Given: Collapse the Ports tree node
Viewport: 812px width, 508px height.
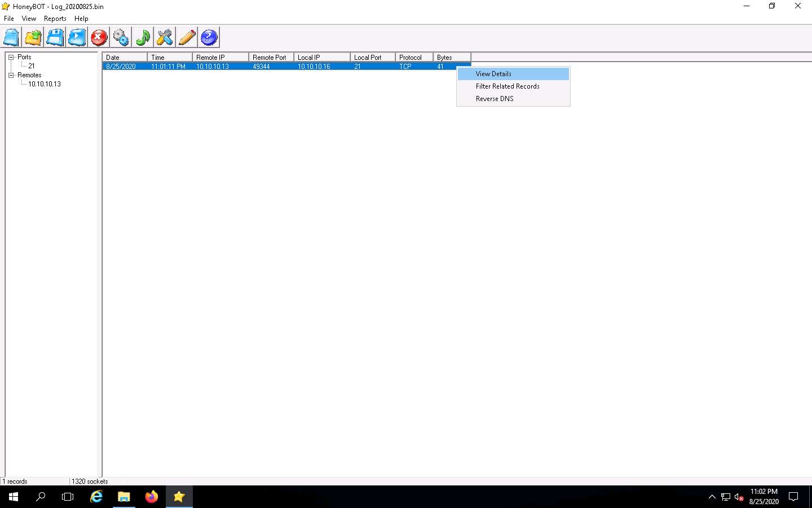Looking at the screenshot, I should click(x=11, y=57).
